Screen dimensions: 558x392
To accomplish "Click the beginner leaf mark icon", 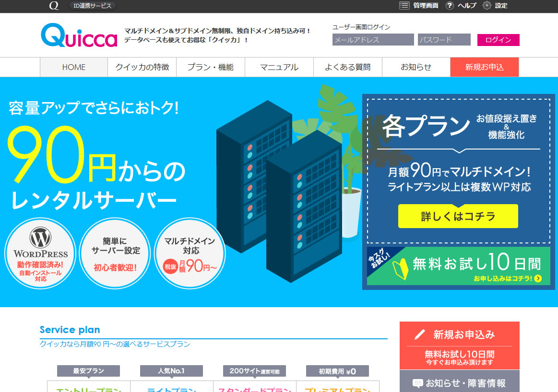I will pos(400,269).
